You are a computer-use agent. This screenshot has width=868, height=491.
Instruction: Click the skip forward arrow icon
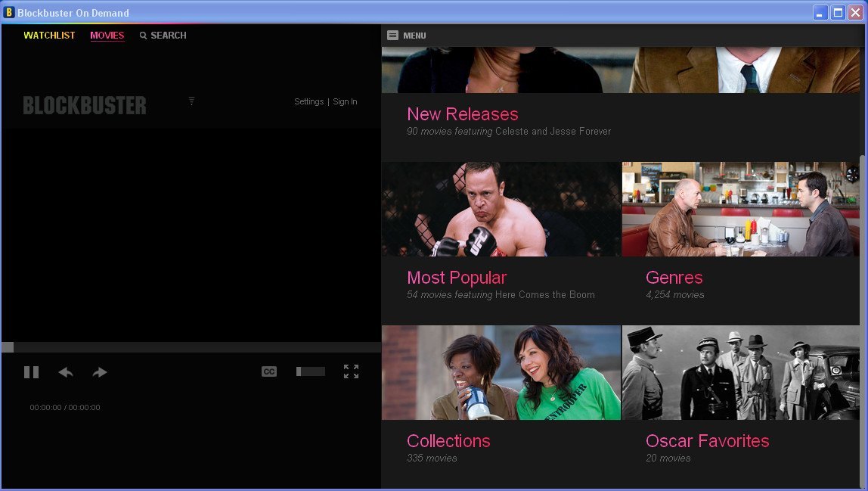(x=100, y=372)
